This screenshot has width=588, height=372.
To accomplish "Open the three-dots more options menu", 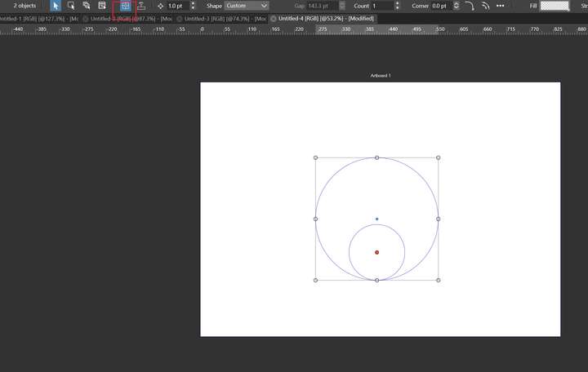I will (501, 6).
